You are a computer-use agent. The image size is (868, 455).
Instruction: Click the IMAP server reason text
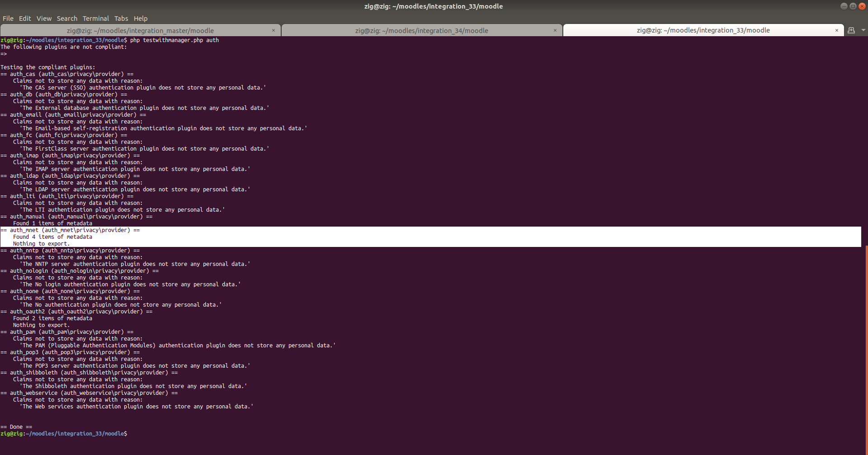point(135,169)
